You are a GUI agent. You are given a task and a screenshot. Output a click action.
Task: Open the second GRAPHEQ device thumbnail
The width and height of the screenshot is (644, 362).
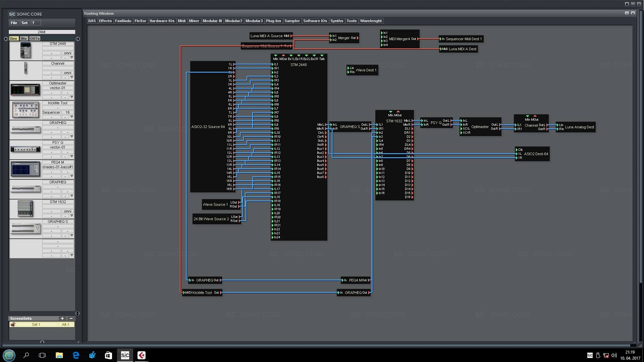click(x=25, y=189)
